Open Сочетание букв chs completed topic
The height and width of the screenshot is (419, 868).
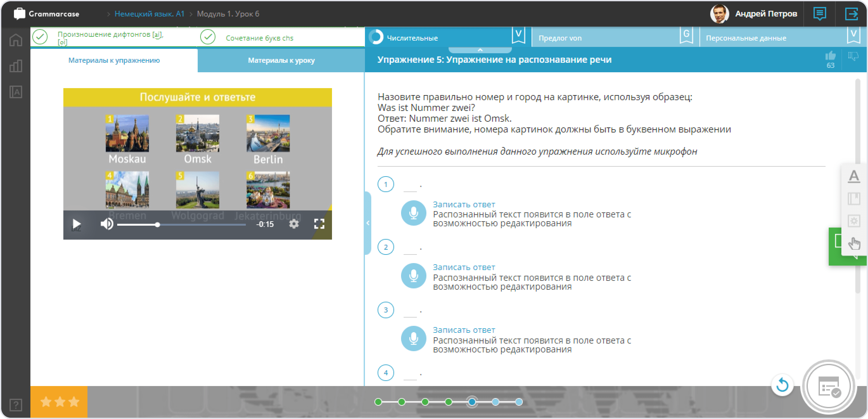tap(281, 37)
